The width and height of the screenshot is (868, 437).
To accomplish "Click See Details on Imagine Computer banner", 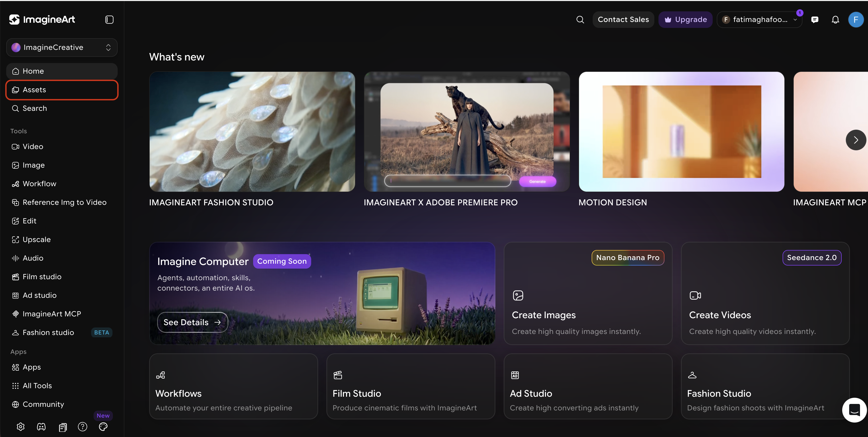I will tap(192, 322).
